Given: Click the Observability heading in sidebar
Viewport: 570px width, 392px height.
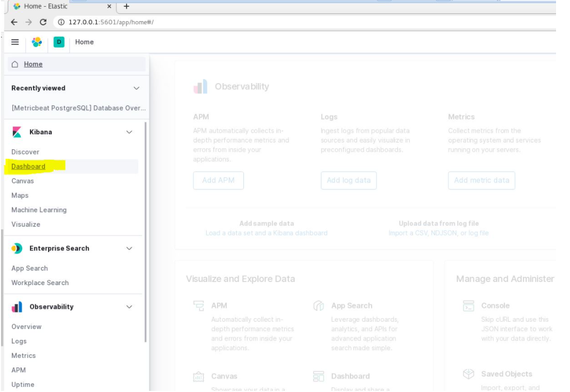Looking at the screenshot, I should (x=52, y=307).
